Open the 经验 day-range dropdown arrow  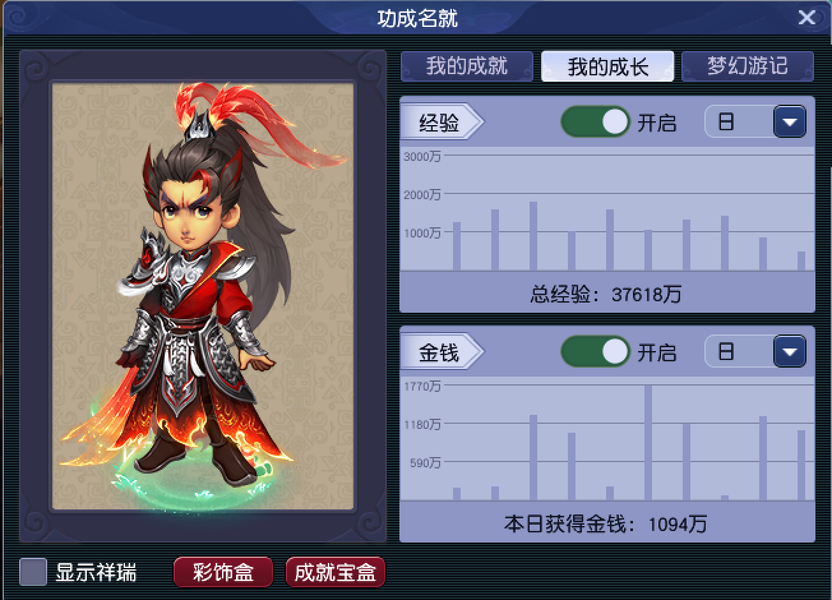coord(790,122)
